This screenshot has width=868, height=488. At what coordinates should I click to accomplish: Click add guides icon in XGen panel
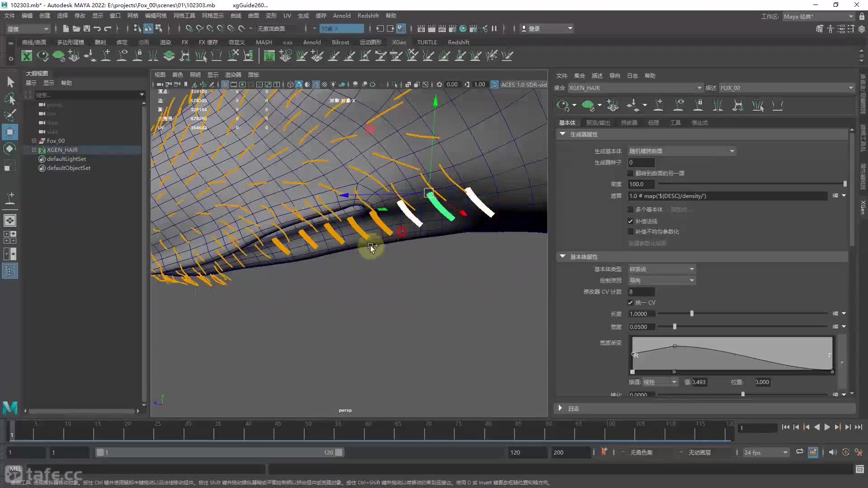click(x=613, y=105)
